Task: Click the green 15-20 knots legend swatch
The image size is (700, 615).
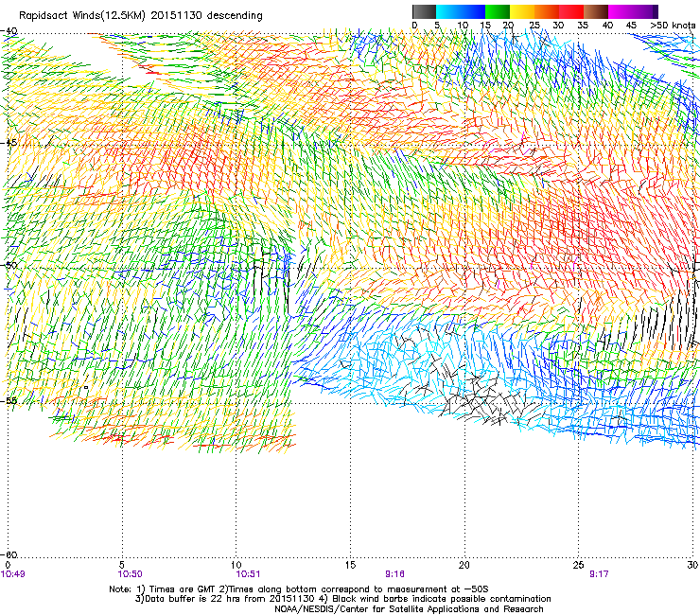Action: pyautogui.click(x=498, y=11)
